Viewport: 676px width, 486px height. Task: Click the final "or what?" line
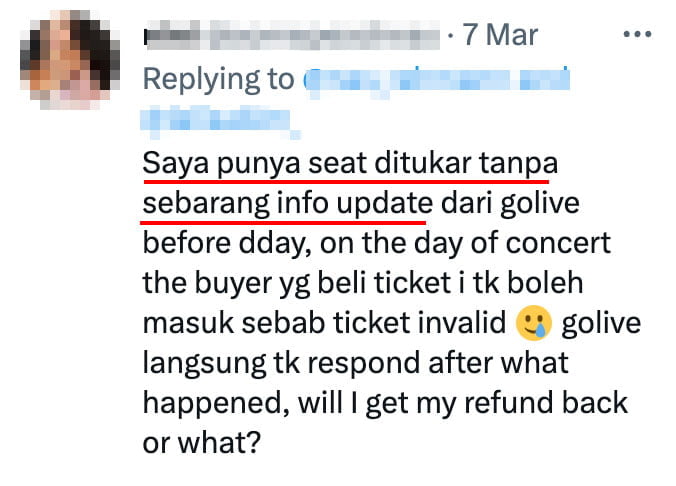202,442
